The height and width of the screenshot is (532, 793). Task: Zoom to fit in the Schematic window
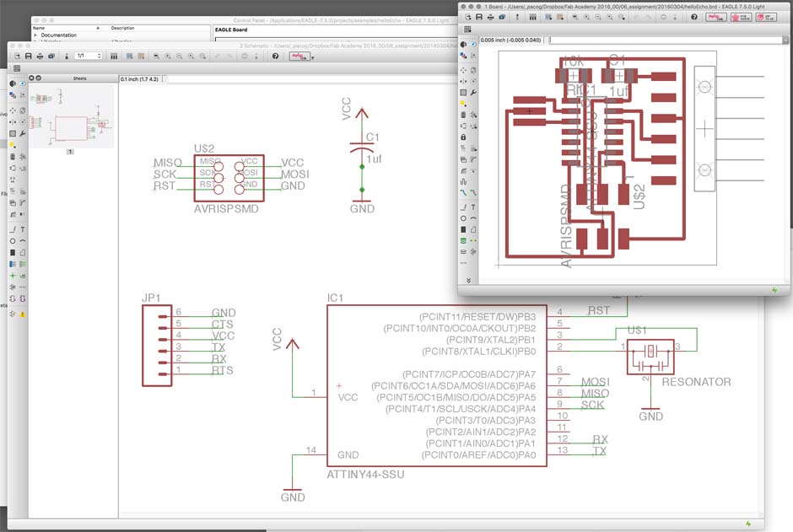pos(156,56)
